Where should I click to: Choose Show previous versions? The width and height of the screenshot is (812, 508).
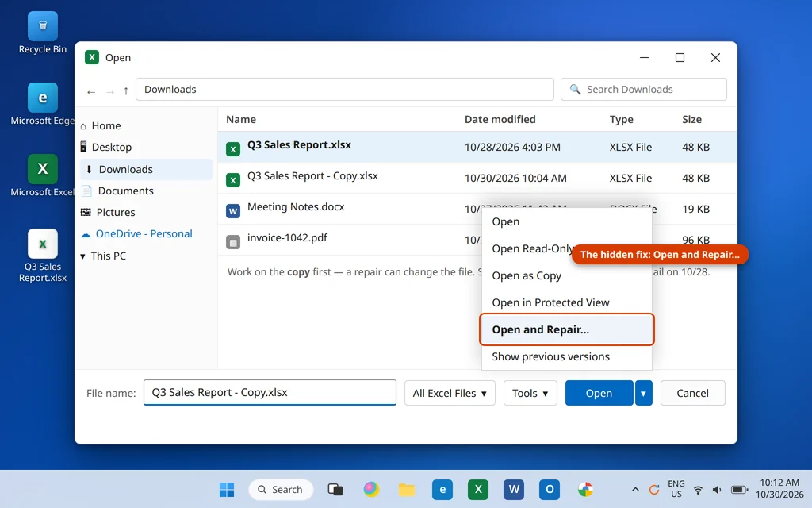[566, 356]
